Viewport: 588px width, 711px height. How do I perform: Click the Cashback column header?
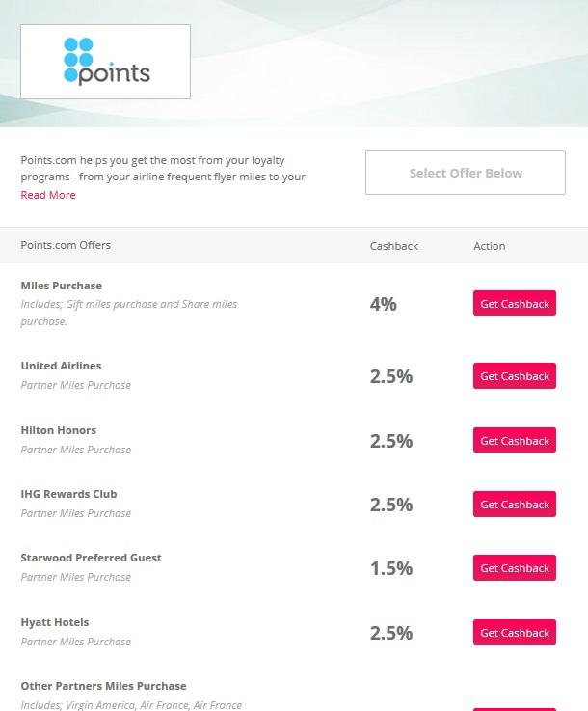tap(394, 246)
